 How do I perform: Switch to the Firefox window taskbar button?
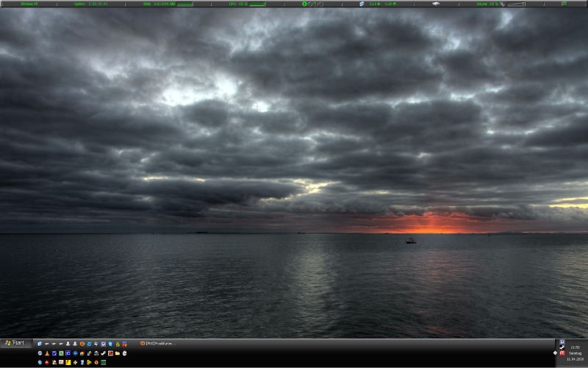(x=157, y=343)
